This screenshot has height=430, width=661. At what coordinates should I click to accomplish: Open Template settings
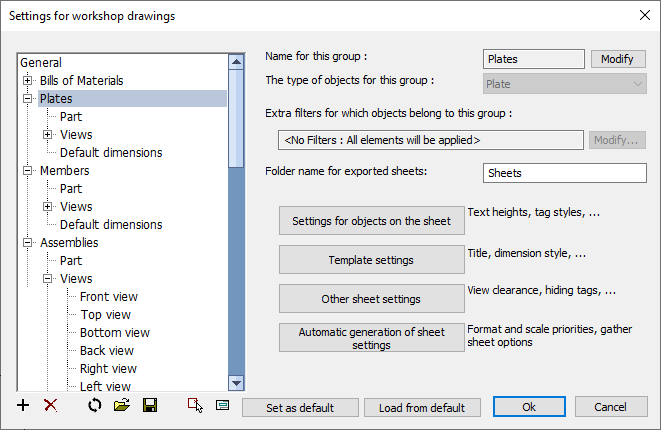371,260
